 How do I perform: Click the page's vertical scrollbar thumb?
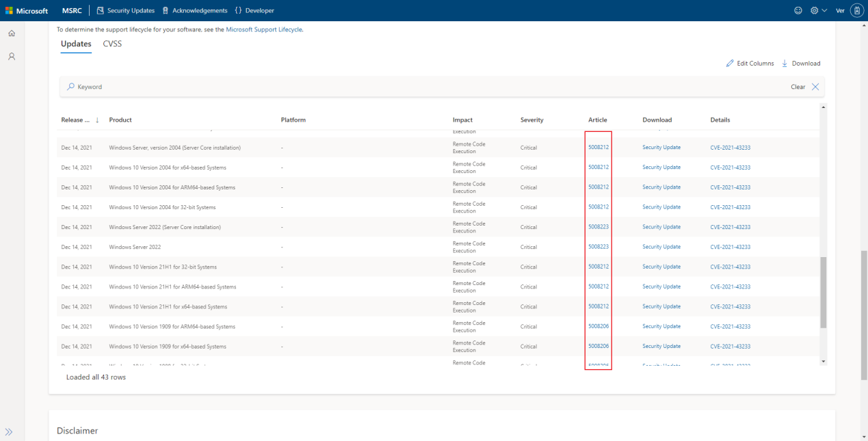click(864, 315)
